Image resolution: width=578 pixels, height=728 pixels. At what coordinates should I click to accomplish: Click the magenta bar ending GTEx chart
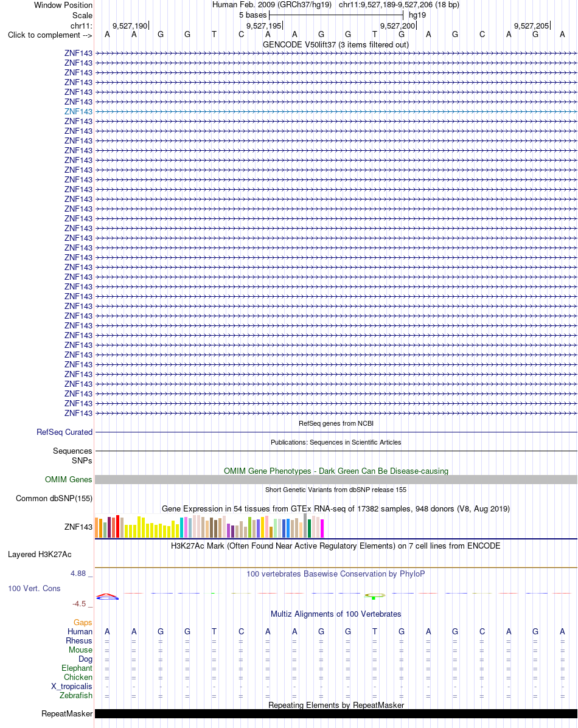pos(322,529)
